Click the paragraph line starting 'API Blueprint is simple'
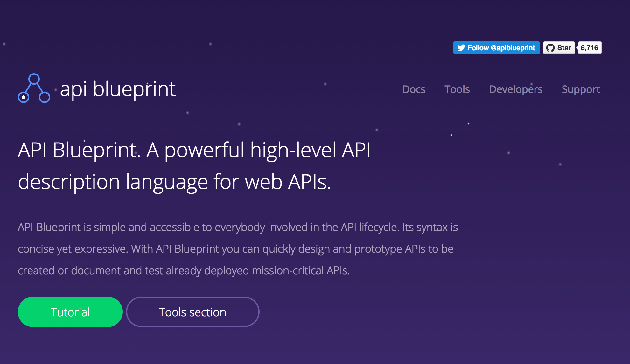This screenshot has width=630, height=364. [237, 227]
